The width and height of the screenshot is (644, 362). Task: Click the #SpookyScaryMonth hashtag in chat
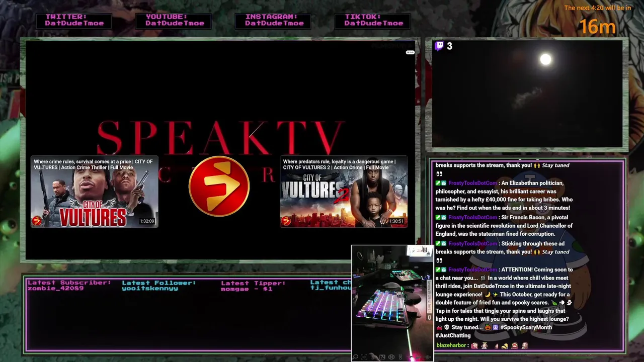tap(526, 327)
